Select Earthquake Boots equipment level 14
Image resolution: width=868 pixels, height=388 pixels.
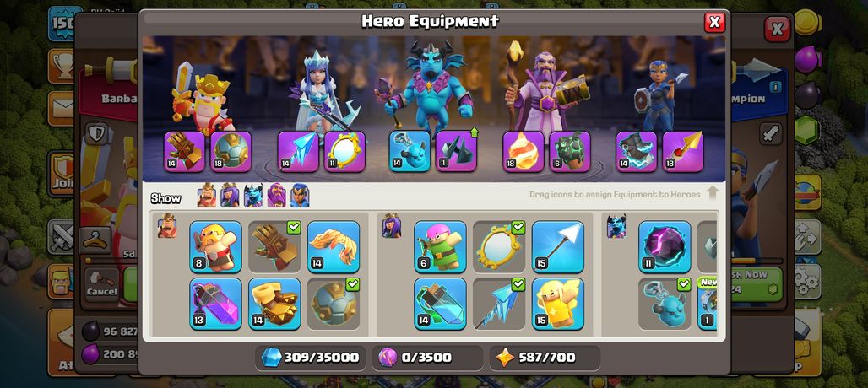click(x=274, y=304)
